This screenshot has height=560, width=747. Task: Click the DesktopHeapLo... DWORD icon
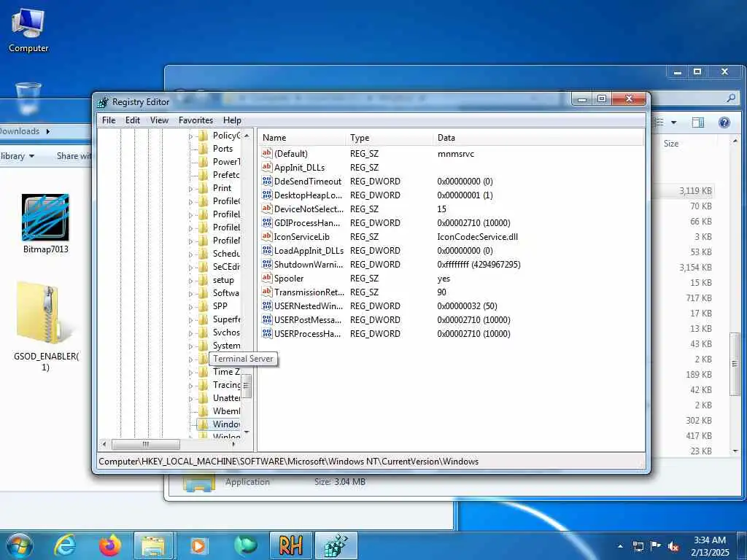click(x=267, y=195)
